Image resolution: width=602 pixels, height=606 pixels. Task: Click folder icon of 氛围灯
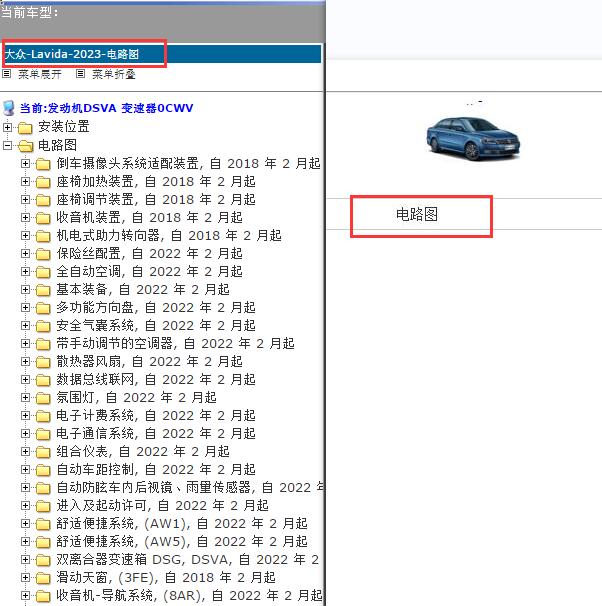click(x=43, y=398)
